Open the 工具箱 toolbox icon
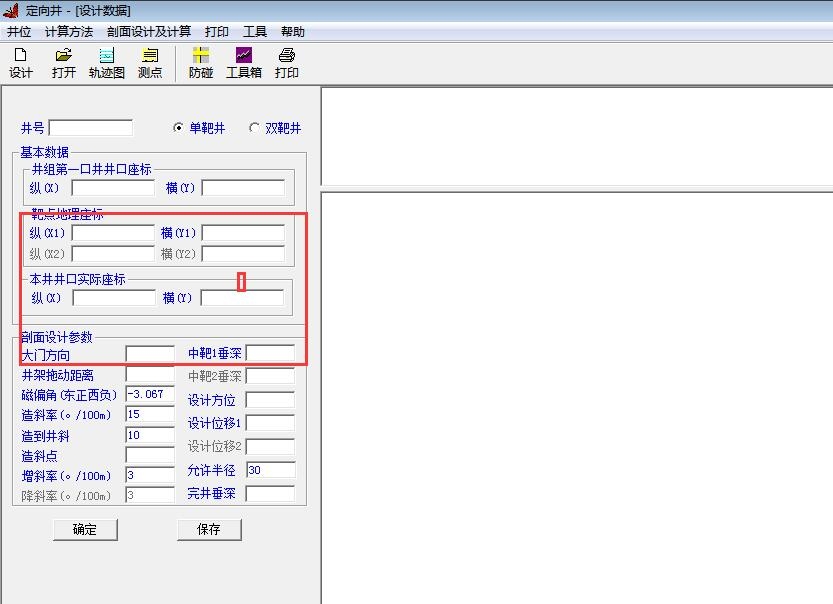The width and height of the screenshot is (833, 604). pyautogui.click(x=244, y=62)
